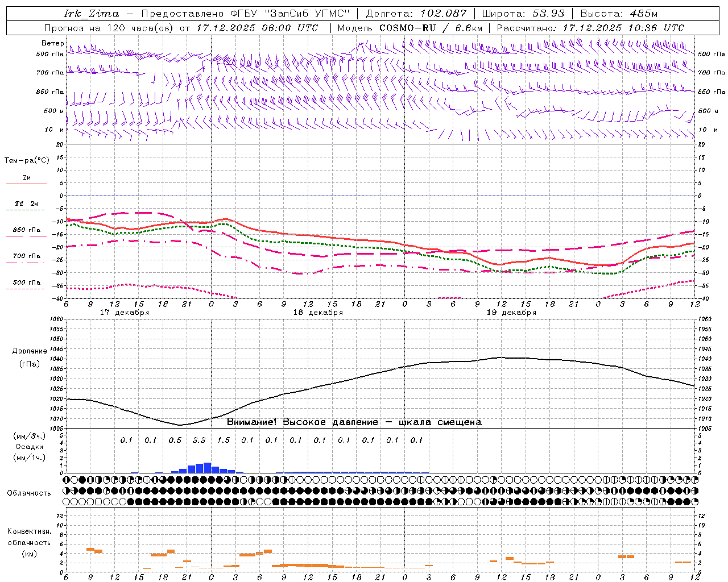Click the Прогноз на 120 часа(ов) text

(x=109, y=28)
